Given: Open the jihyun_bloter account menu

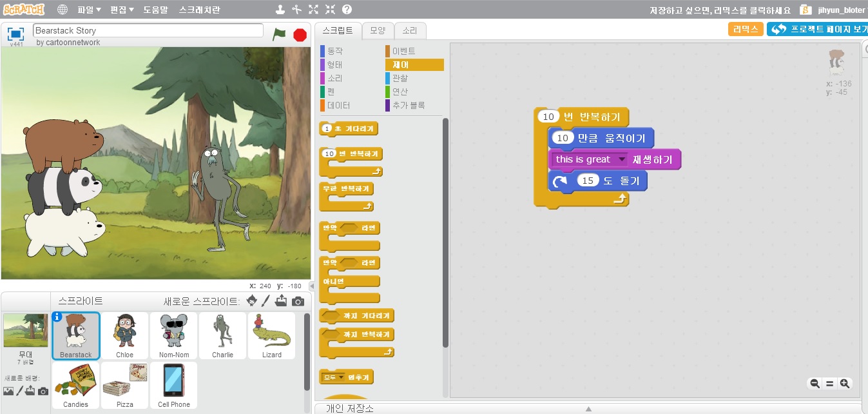Looking at the screenshot, I should tap(841, 10).
